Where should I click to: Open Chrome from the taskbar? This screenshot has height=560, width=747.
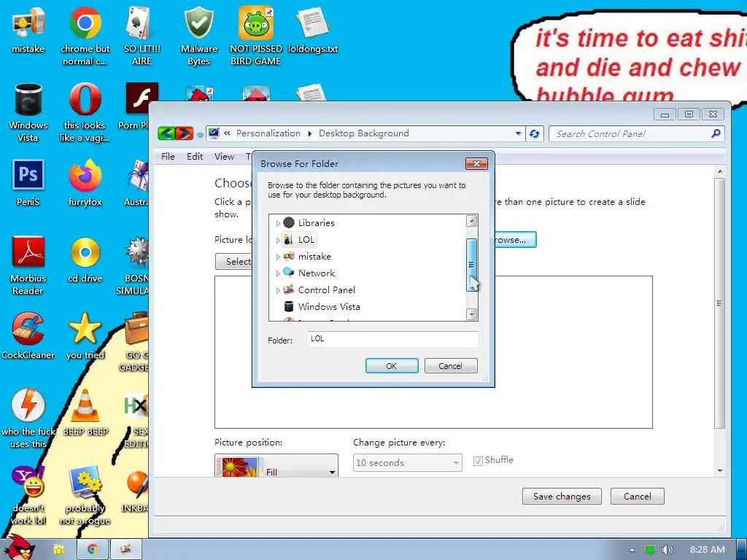[x=93, y=549]
